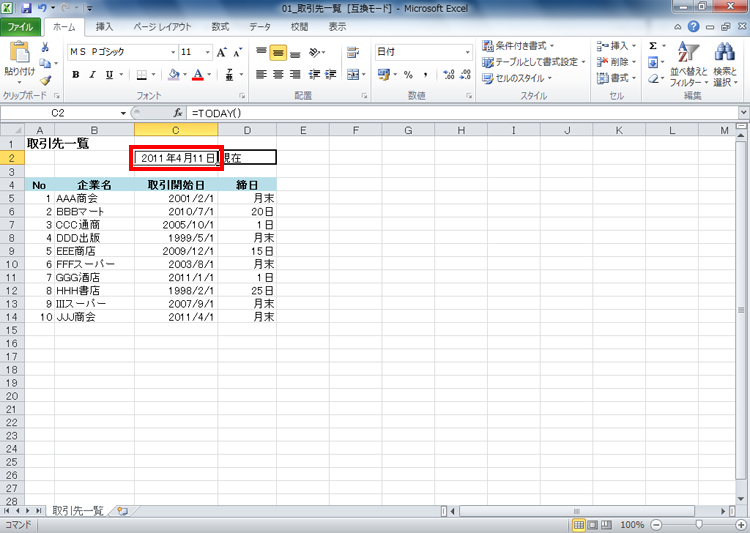
Task: Toggle middle align (highlighted) button
Action: pos(278,53)
